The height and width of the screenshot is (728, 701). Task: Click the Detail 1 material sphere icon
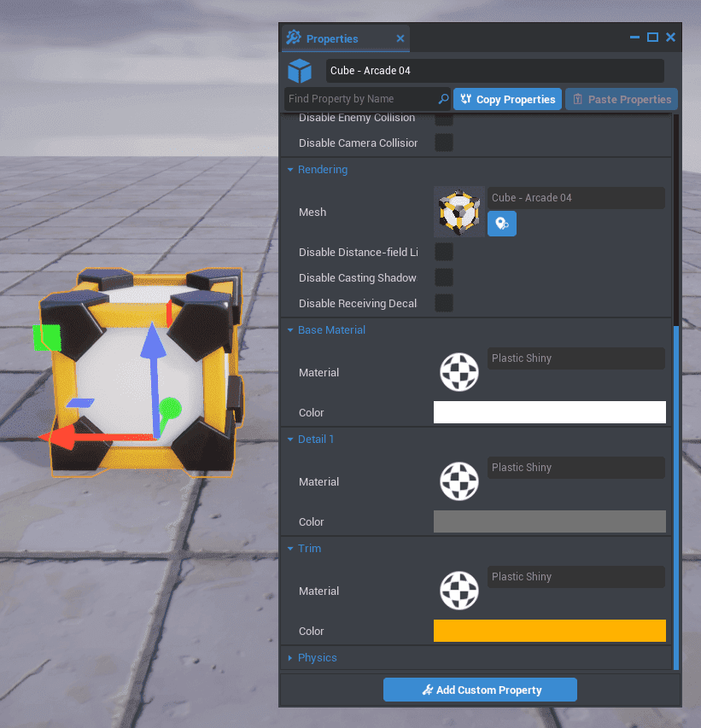pyautogui.click(x=459, y=481)
